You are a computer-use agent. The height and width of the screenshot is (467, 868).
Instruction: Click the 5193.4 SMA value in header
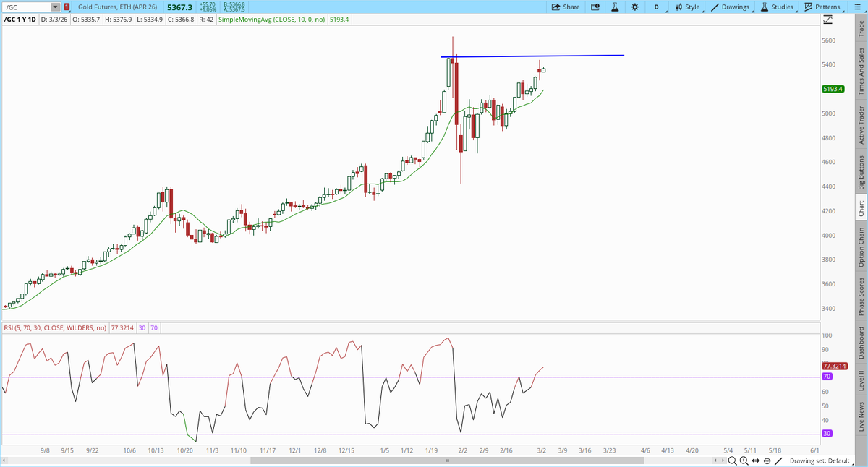point(339,20)
